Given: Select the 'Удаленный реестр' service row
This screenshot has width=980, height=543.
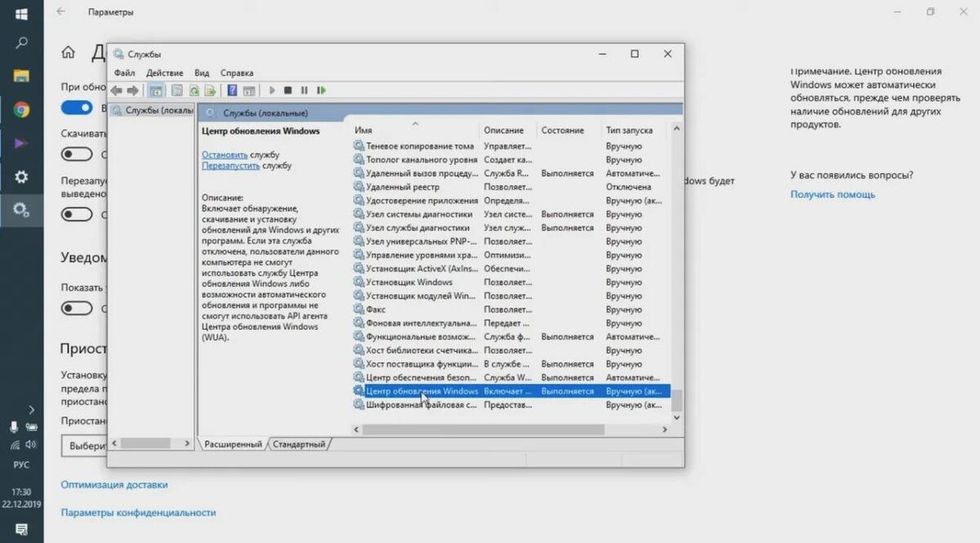Looking at the screenshot, I should click(x=510, y=187).
